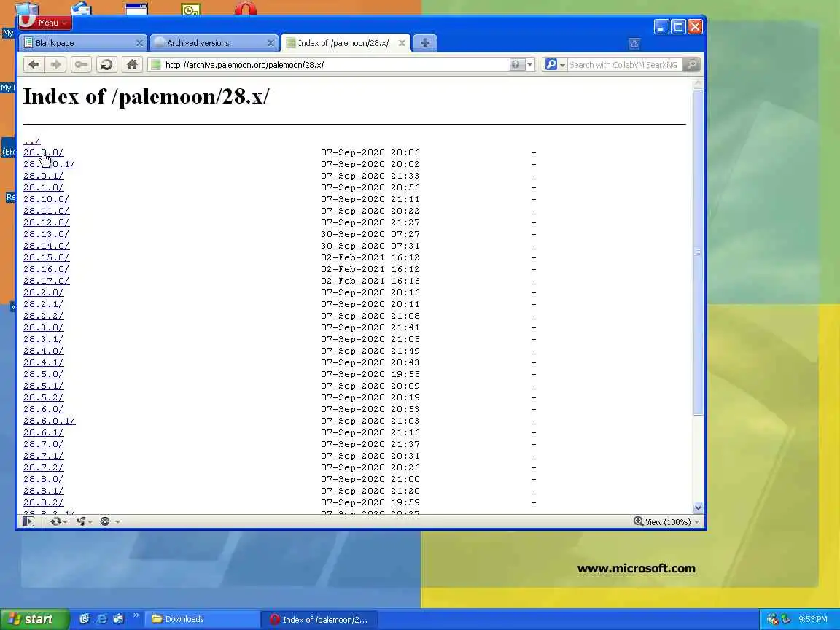This screenshot has height=630, width=840.
Task: Open the Windows start button
Action: click(x=35, y=619)
